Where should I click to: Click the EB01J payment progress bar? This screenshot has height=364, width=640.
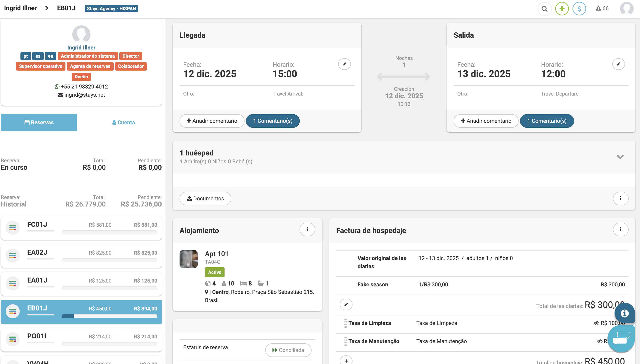pos(109,316)
